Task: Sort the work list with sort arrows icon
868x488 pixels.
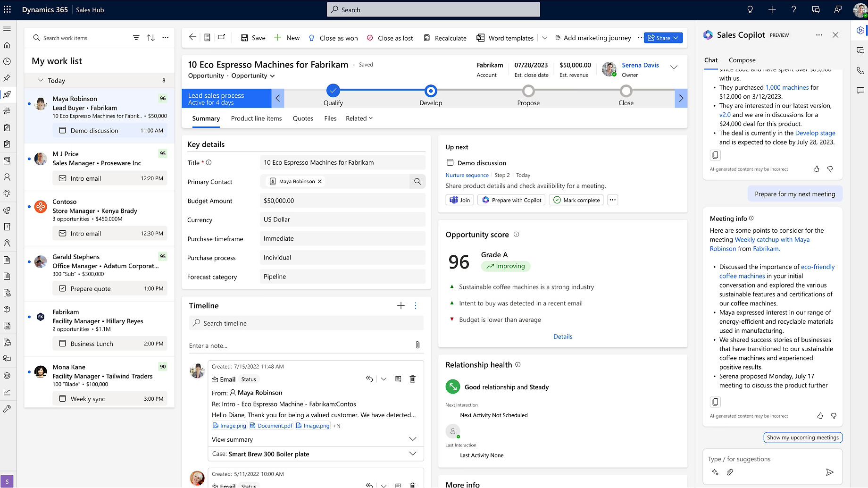Action: click(151, 38)
